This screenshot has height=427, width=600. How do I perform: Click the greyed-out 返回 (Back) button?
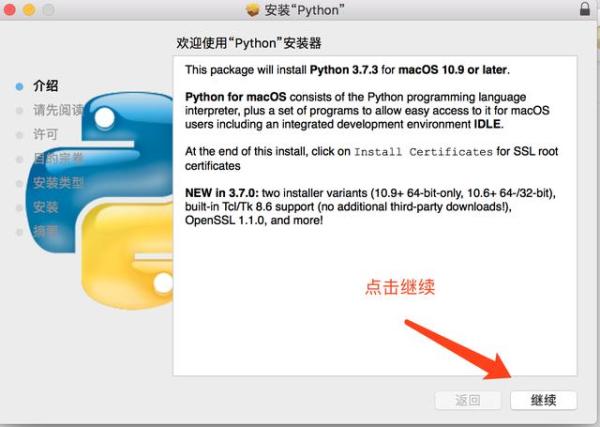tap(468, 400)
